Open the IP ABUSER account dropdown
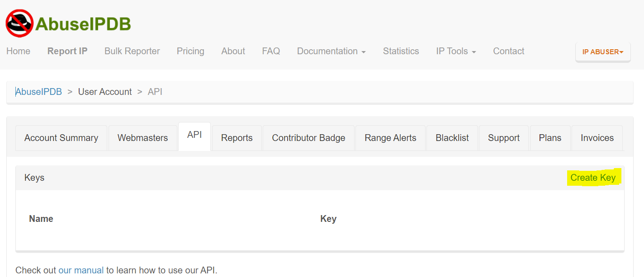Viewport: 644px width, 277px height. (603, 52)
